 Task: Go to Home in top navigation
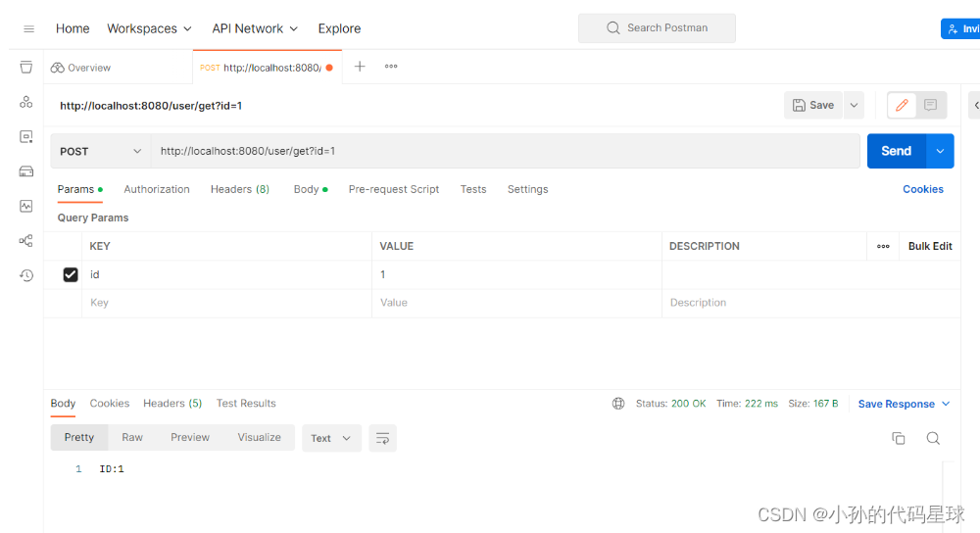tap(73, 28)
